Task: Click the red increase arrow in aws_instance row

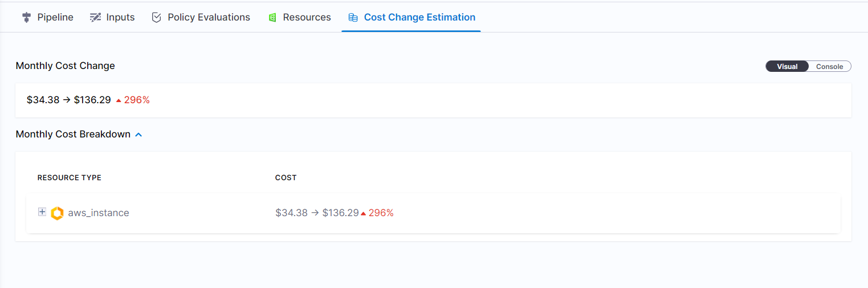Action: [363, 213]
